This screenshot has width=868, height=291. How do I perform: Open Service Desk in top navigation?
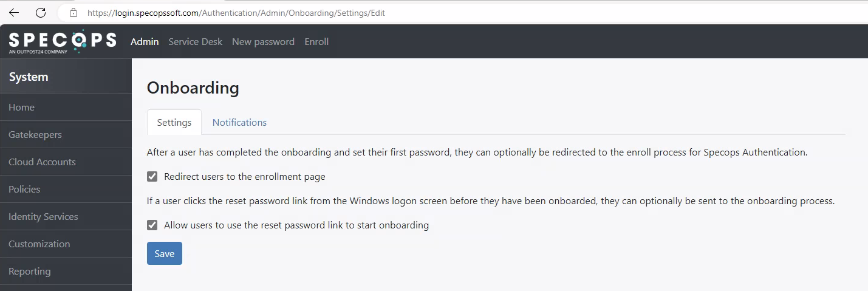tap(196, 41)
